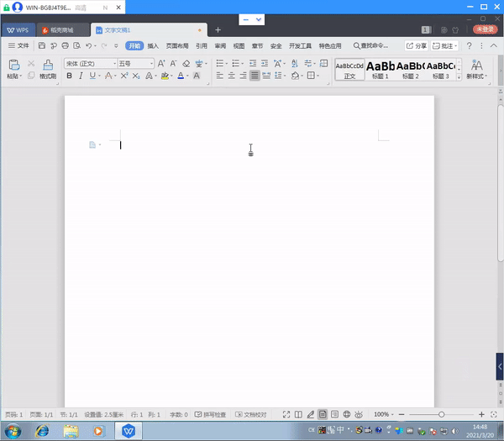Open the font size dropdown 五号

tap(151, 64)
